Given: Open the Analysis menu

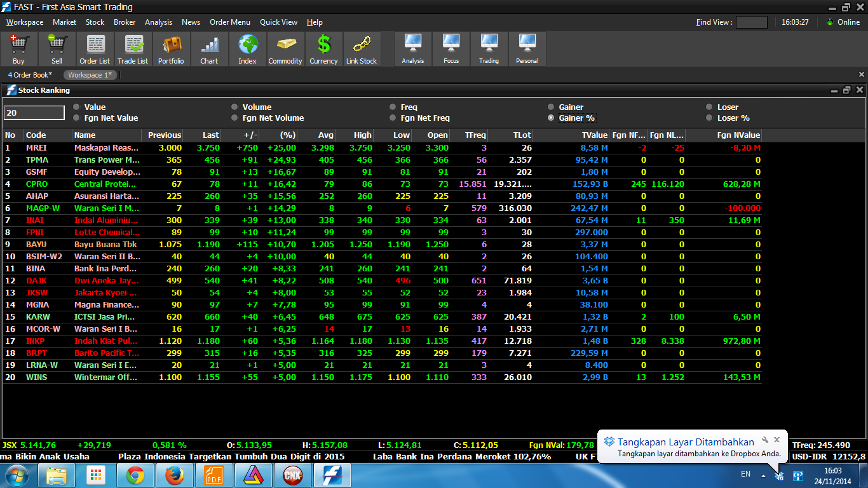Looking at the screenshot, I should pyautogui.click(x=158, y=22).
